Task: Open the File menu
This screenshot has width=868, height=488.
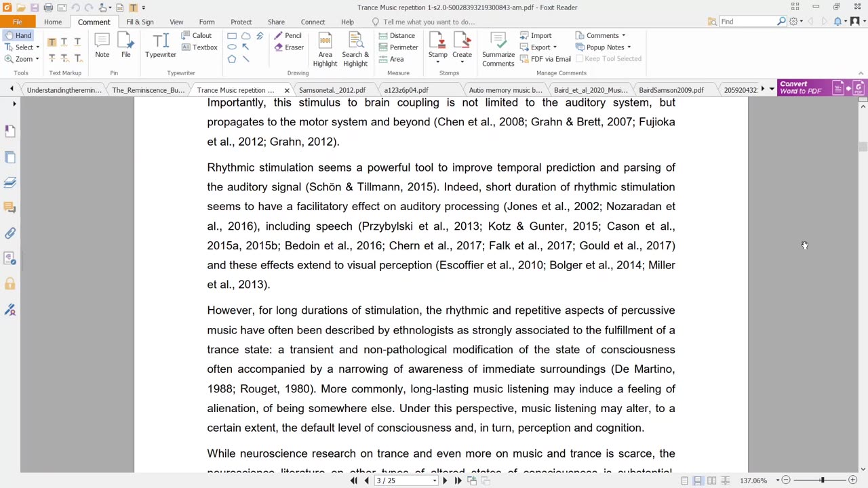Action: point(18,22)
